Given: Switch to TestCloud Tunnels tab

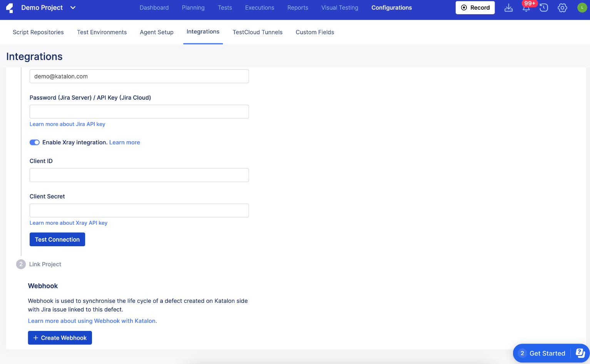Looking at the screenshot, I should [257, 32].
